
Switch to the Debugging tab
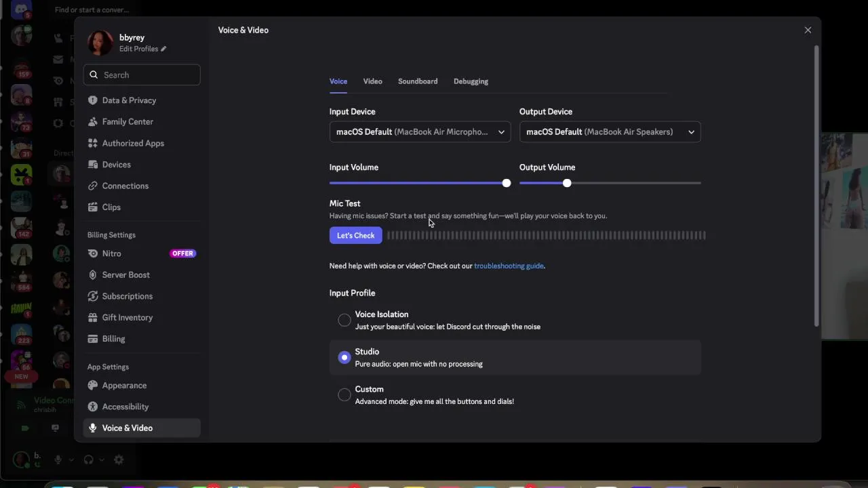(x=471, y=81)
